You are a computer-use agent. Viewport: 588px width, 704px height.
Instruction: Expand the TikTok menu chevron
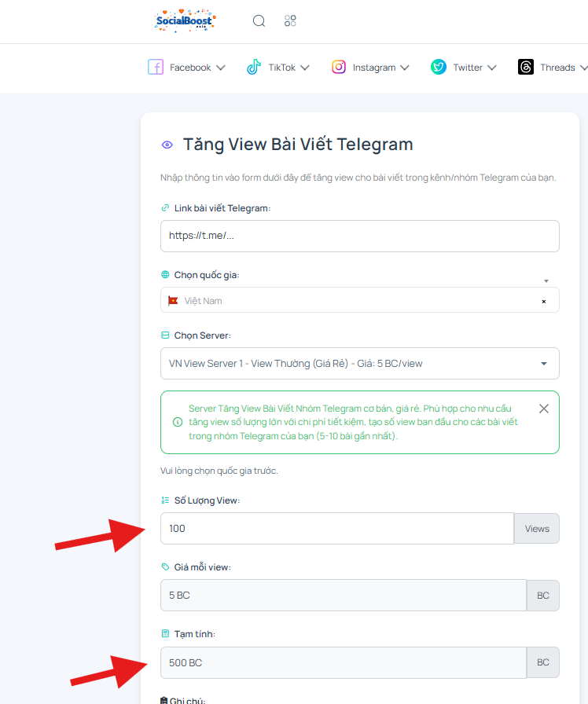305,68
